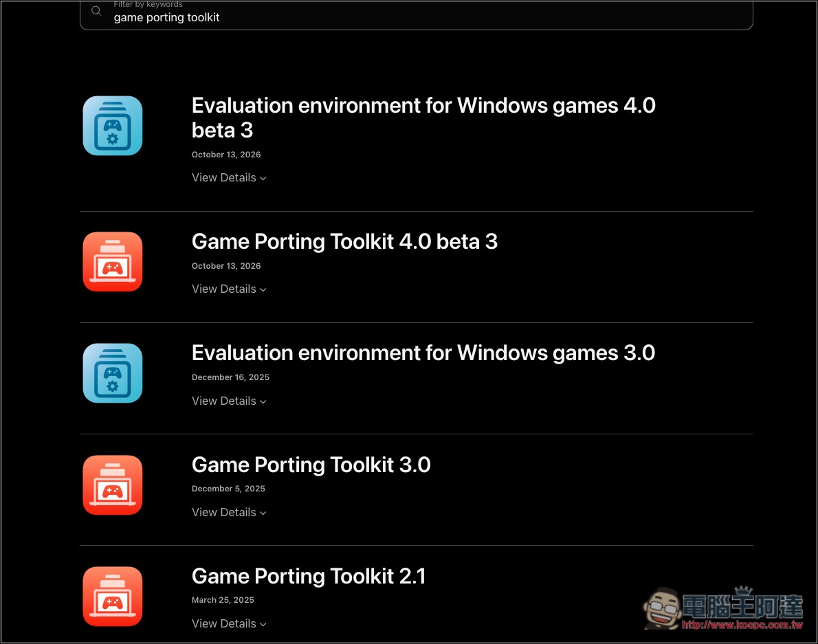Open the Game Porting Toolkit 4.0 beta 3 title
Viewport: 818px width, 644px height.
[x=344, y=242]
